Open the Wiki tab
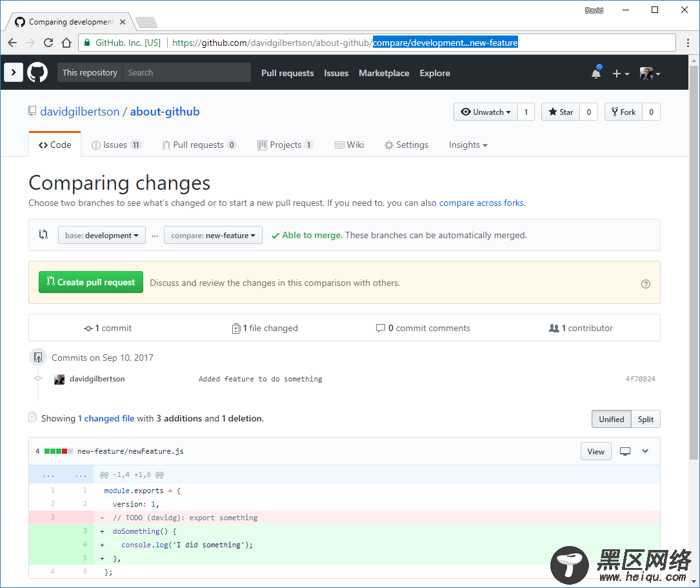The height and width of the screenshot is (588, 700). [350, 145]
